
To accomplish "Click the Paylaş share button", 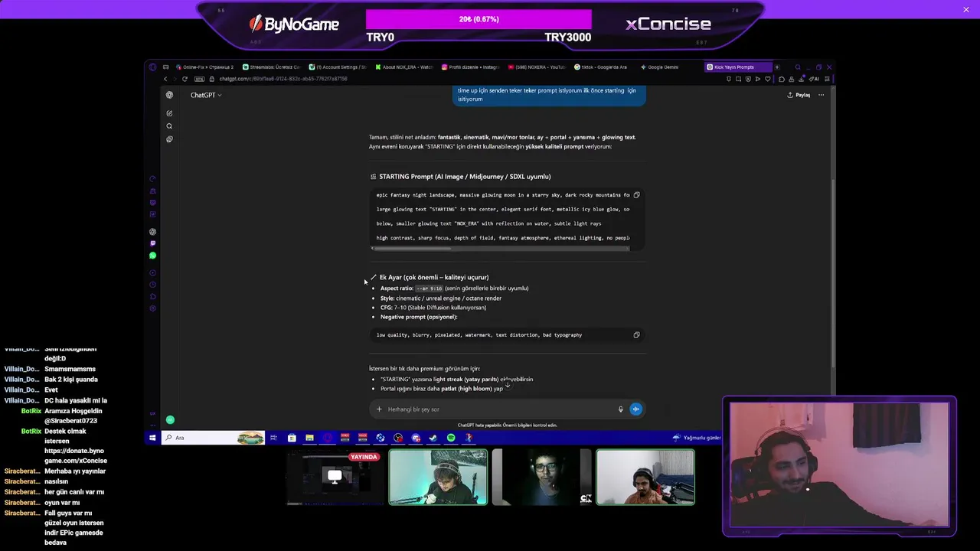I will click(x=799, y=95).
